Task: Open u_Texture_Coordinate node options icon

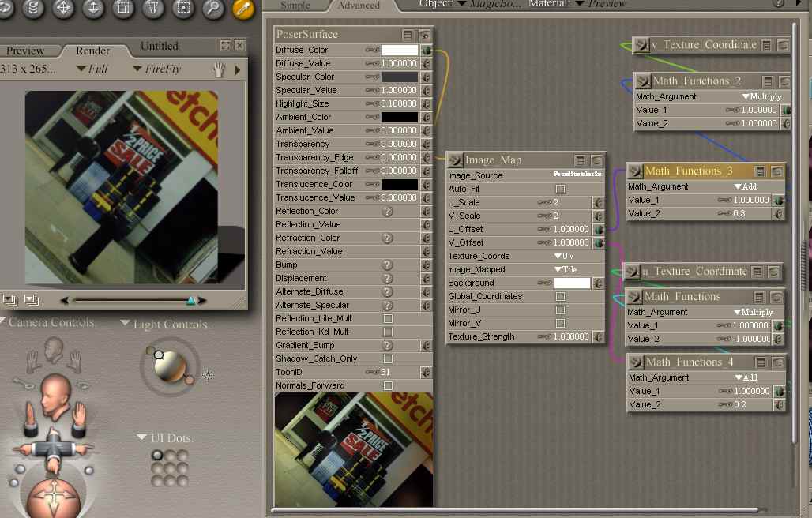Action: 757,272
